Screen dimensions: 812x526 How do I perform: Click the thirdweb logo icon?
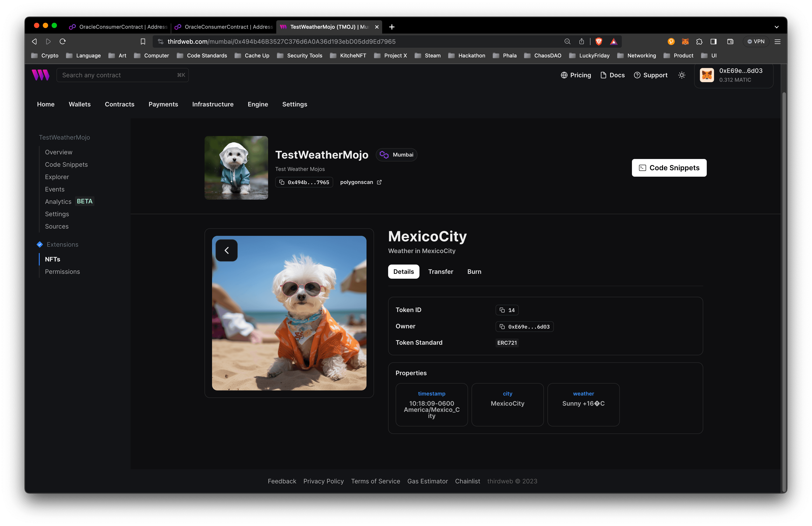click(41, 75)
